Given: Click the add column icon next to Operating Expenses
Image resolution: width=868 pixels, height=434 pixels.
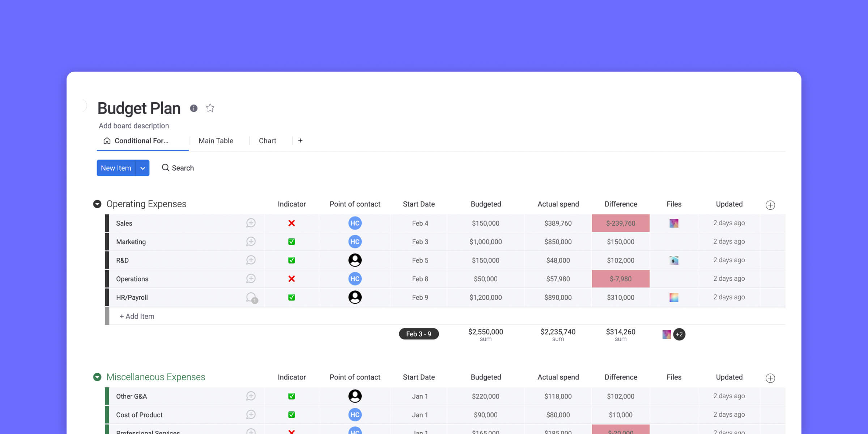Looking at the screenshot, I should tap(770, 204).
